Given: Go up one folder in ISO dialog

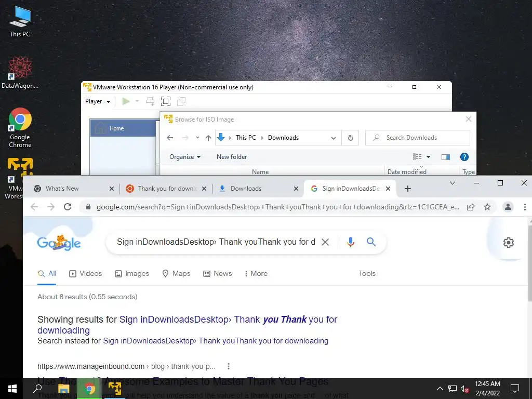Looking at the screenshot, I should point(208,138).
